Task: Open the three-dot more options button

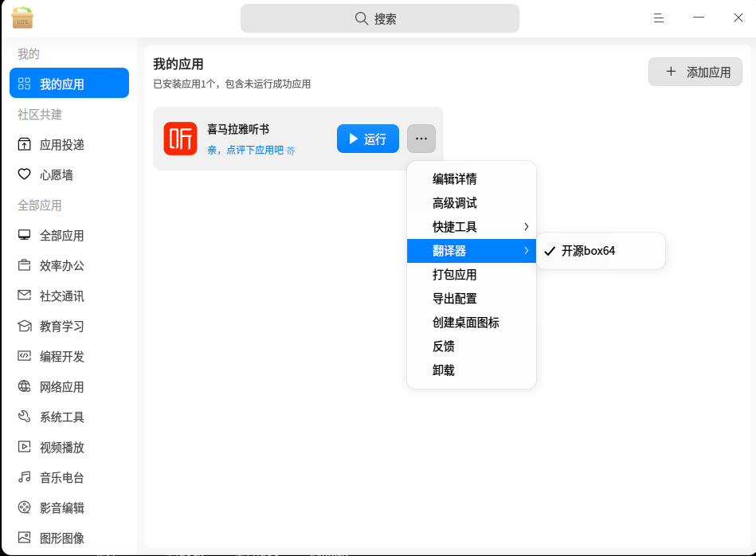Action: pyautogui.click(x=421, y=139)
